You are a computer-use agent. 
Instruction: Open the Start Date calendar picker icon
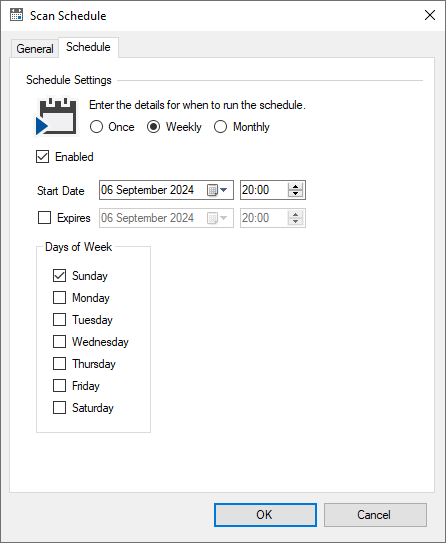212,190
